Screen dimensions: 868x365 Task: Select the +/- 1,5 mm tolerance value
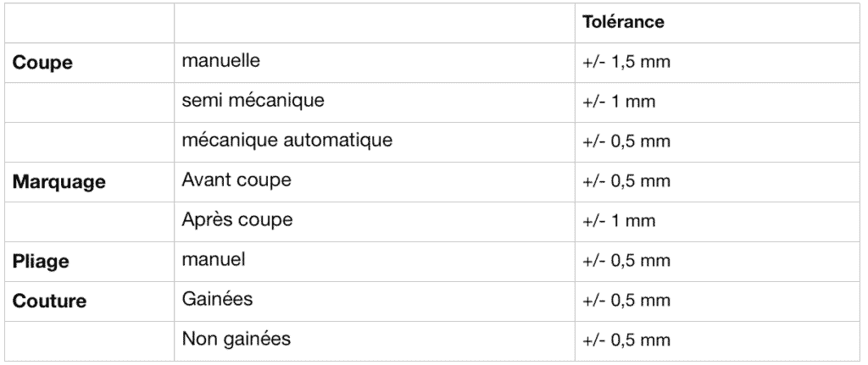pyautogui.click(x=628, y=63)
